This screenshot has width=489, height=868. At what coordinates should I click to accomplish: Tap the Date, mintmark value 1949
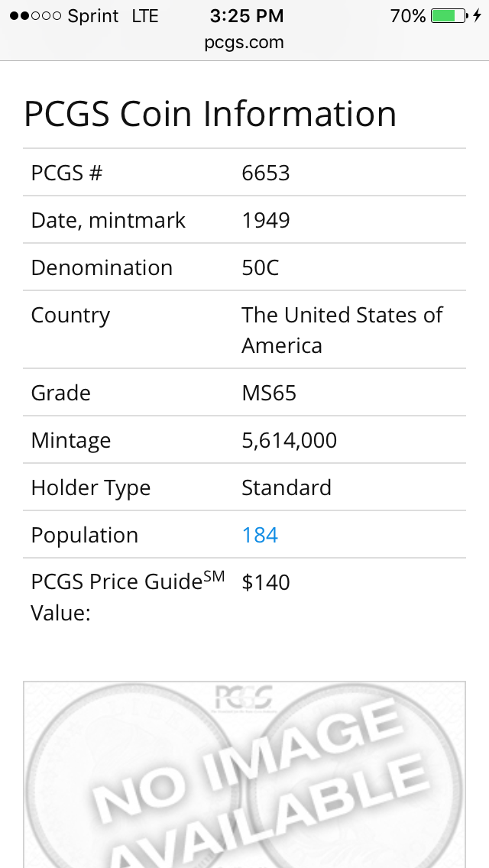(x=266, y=220)
